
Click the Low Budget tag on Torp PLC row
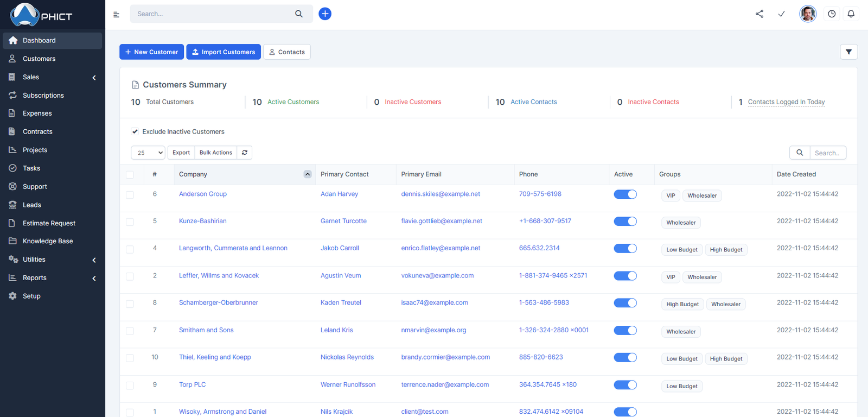click(x=682, y=386)
